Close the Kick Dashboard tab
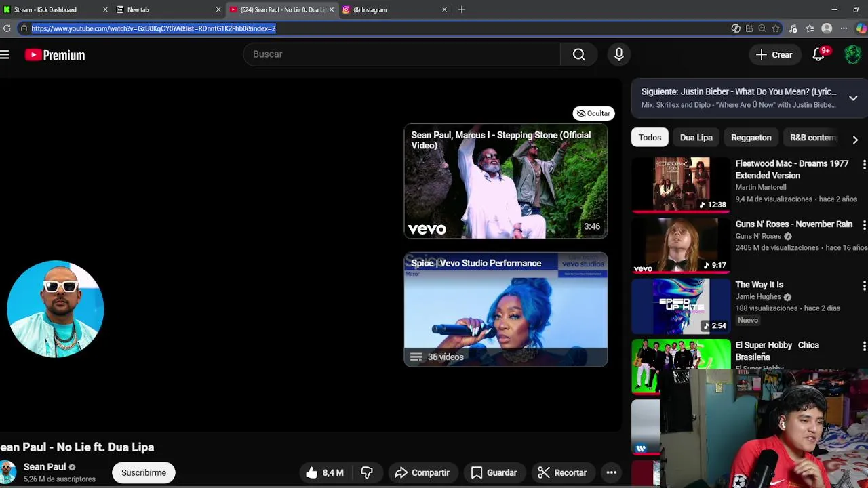This screenshot has height=488, width=868. [105, 9]
